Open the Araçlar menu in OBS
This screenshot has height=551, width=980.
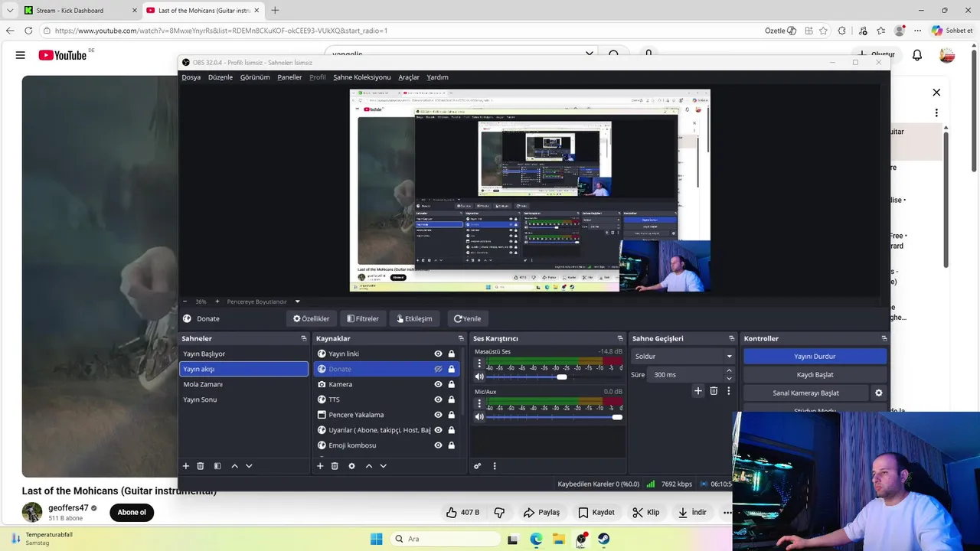coord(409,77)
